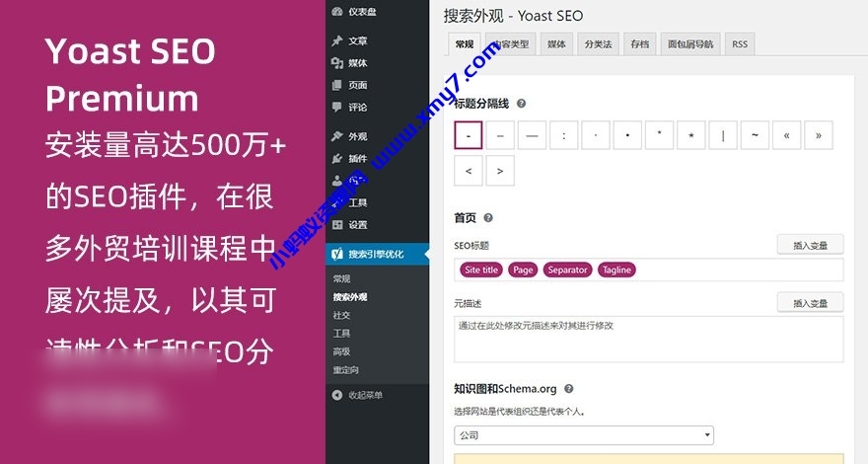This screenshot has height=464, width=868.
Task: Select the "<" title separator
Action: [x=469, y=171]
